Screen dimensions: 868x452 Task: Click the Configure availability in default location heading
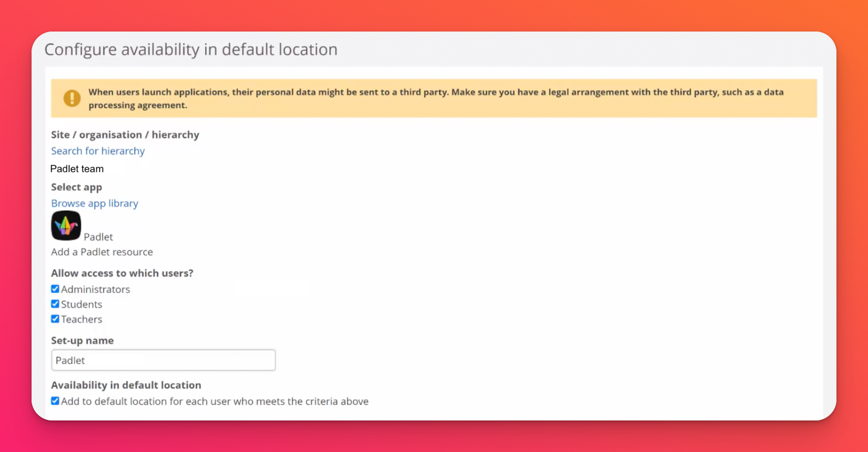pos(191,49)
